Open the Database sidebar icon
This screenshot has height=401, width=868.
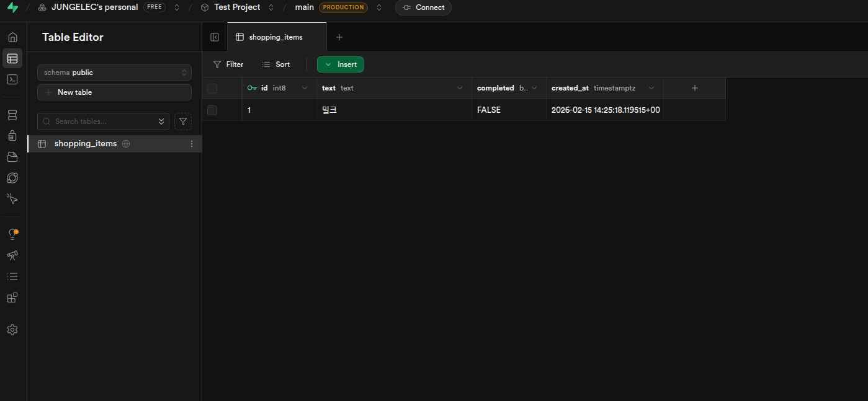click(x=12, y=115)
